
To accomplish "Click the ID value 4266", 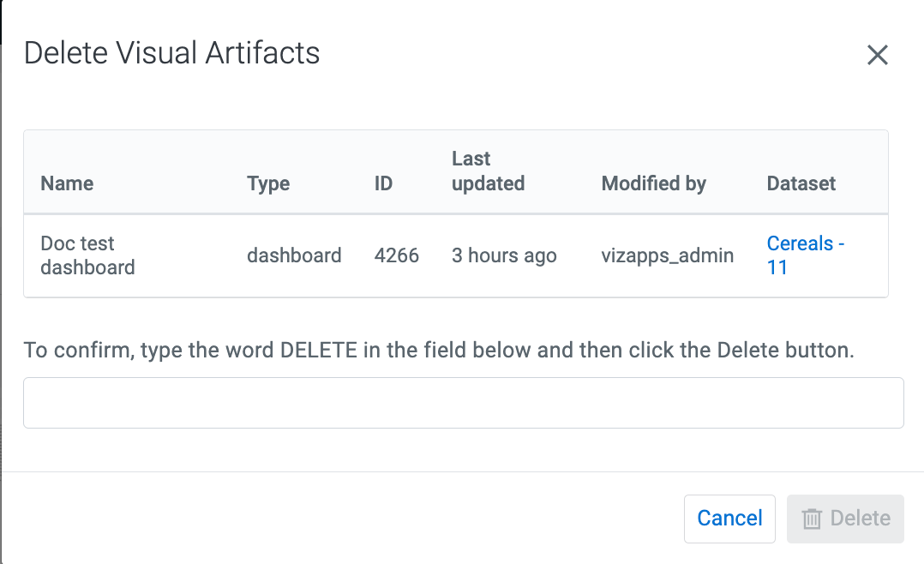I will coord(397,255).
